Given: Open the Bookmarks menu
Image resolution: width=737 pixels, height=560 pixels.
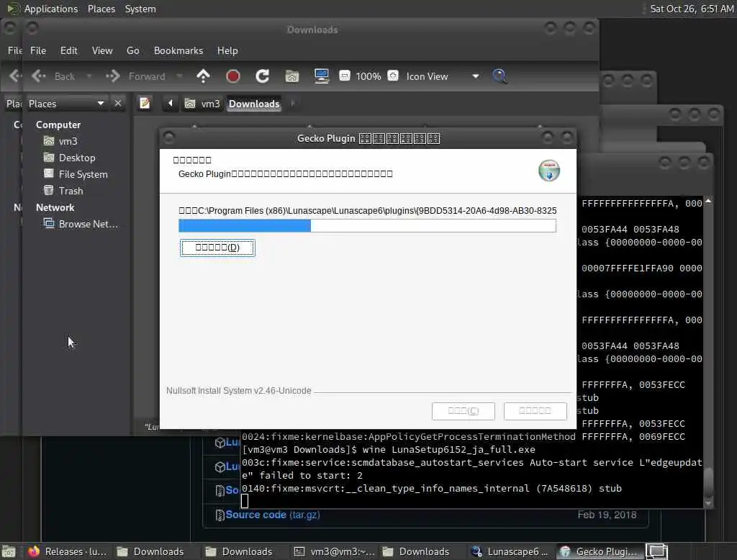Looking at the screenshot, I should (x=178, y=50).
